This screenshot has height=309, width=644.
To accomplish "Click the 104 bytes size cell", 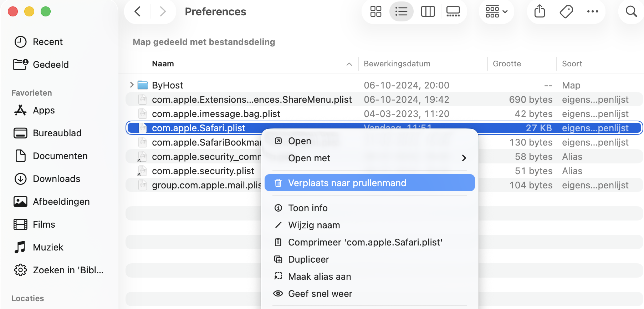I will (531, 185).
